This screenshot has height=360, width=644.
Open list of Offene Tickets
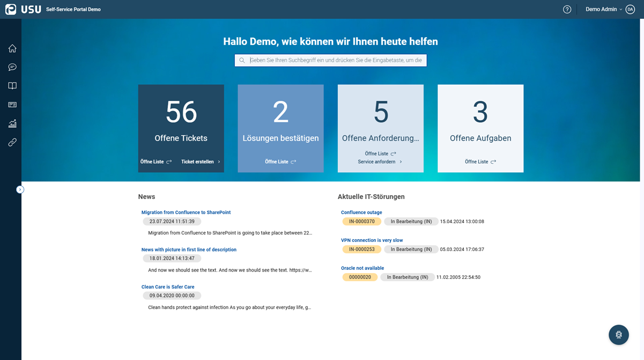tap(156, 161)
